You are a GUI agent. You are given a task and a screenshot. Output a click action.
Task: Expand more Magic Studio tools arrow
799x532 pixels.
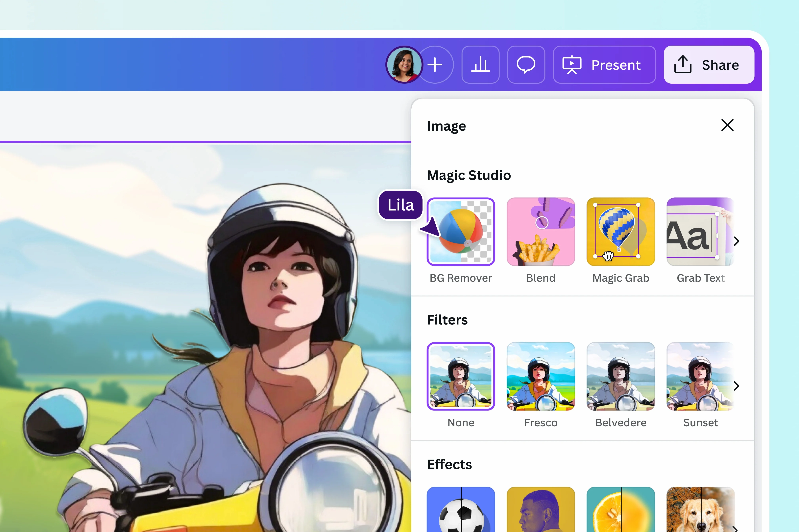pyautogui.click(x=736, y=241)
